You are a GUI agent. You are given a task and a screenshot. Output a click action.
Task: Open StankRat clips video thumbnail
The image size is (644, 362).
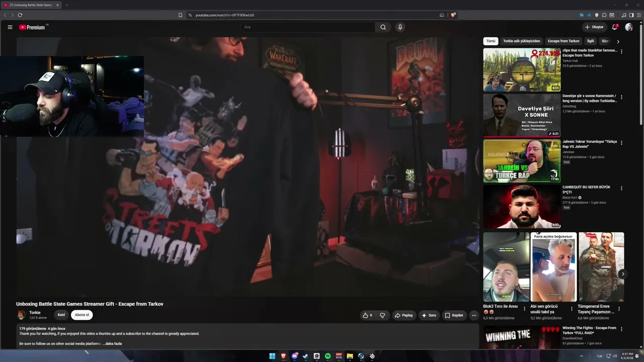[522, 69]
